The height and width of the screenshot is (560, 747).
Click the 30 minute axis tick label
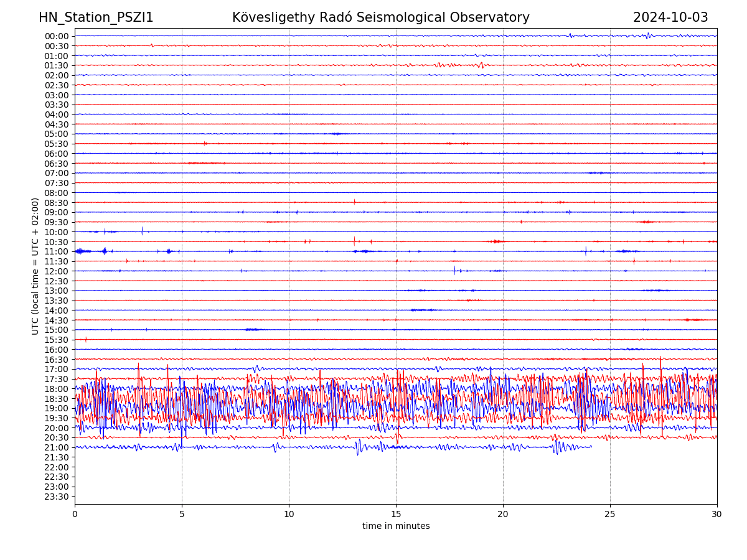pos(717,514)
